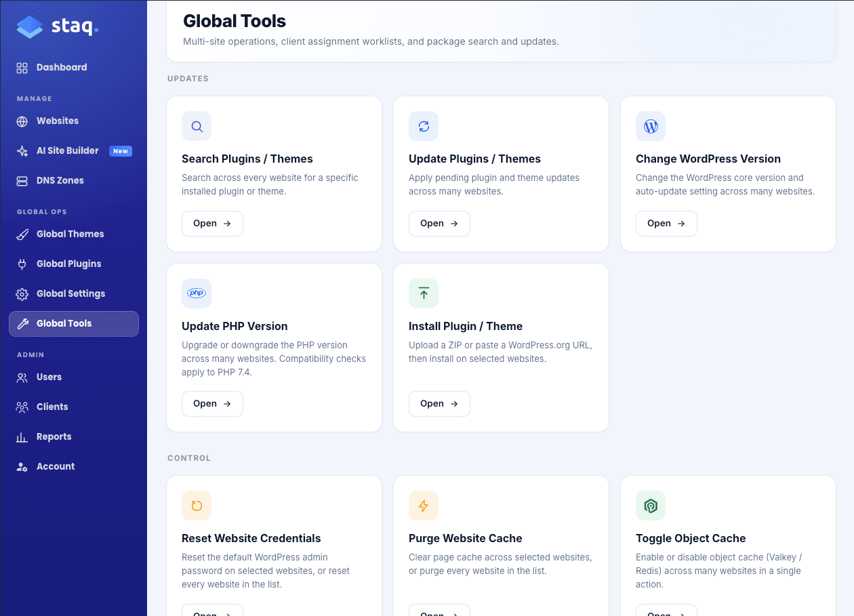Click the Purge Website Cache heading
Screen dimensions: 854x616
tap(466, 538)
